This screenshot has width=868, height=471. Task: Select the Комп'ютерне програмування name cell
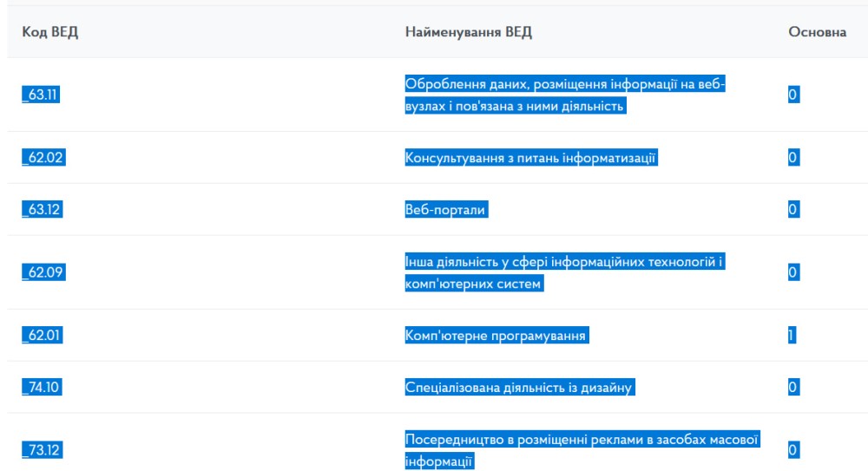click(496, 335)
